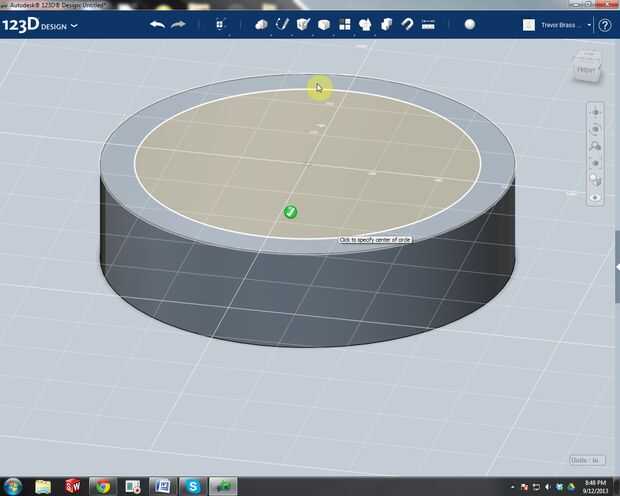Click the View Cube front face
620x496 pixels.
[x=586, y=70]
